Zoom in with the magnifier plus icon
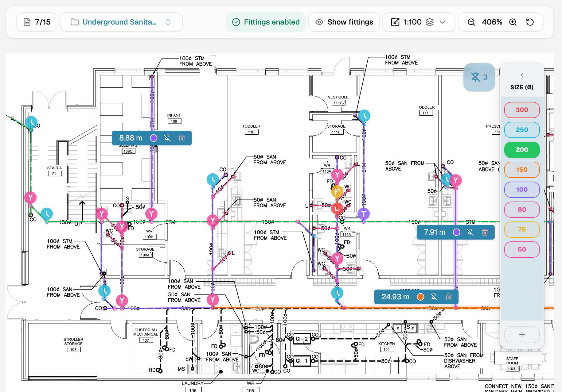This screenshot has height=392, width=562. [x=512, y=22]
